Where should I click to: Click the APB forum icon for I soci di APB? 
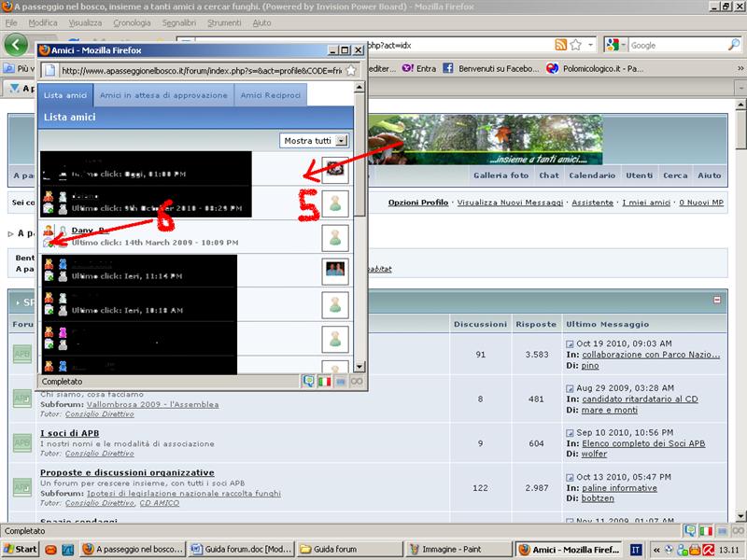click(22, 441)
